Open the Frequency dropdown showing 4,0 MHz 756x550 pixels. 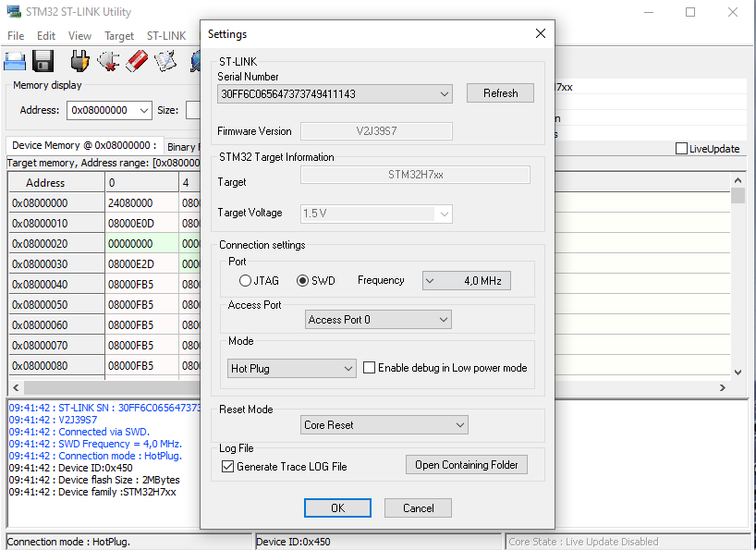[466, 280]
